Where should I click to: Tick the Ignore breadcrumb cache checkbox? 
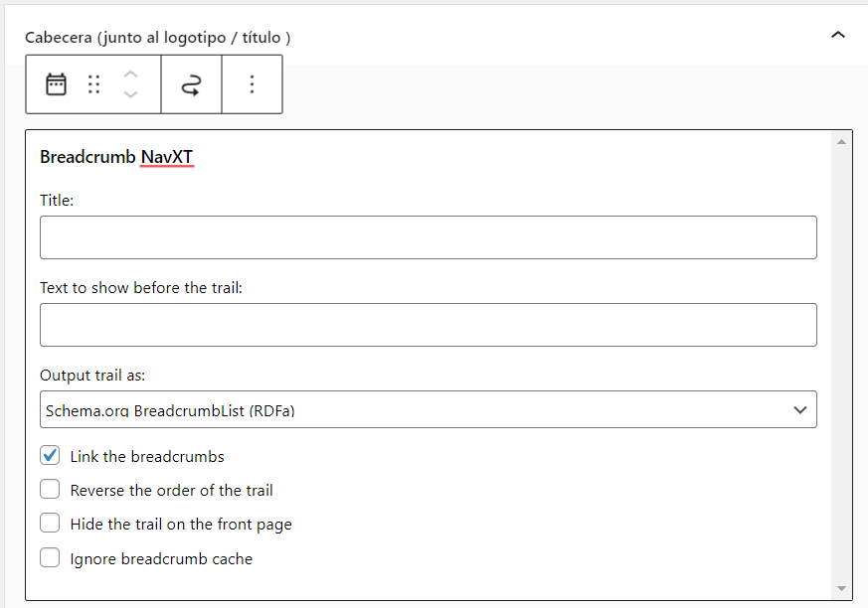(50, 557)
